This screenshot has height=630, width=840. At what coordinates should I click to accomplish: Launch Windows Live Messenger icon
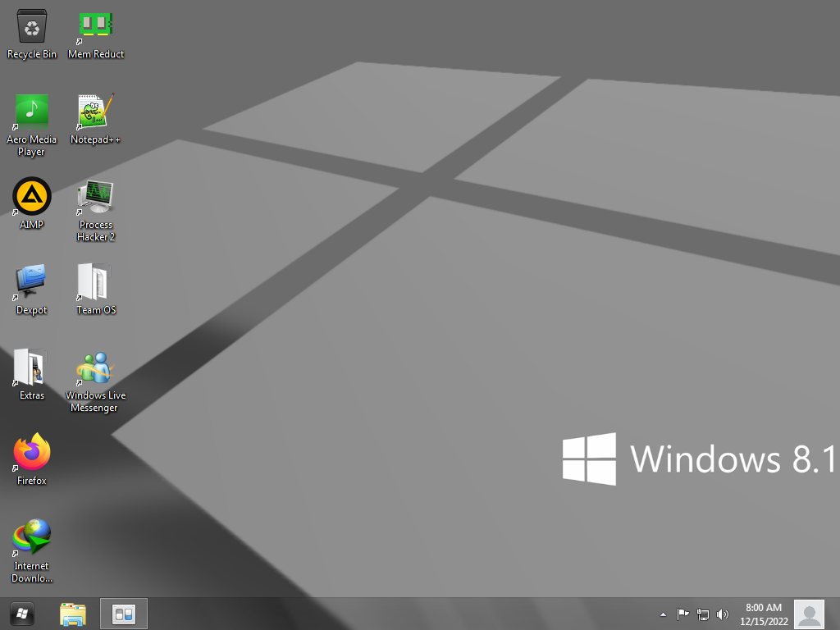(x=95, y=367)
